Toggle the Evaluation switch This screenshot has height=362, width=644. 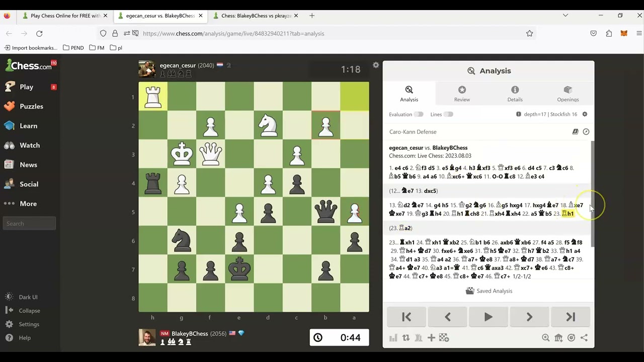(418, 115)
